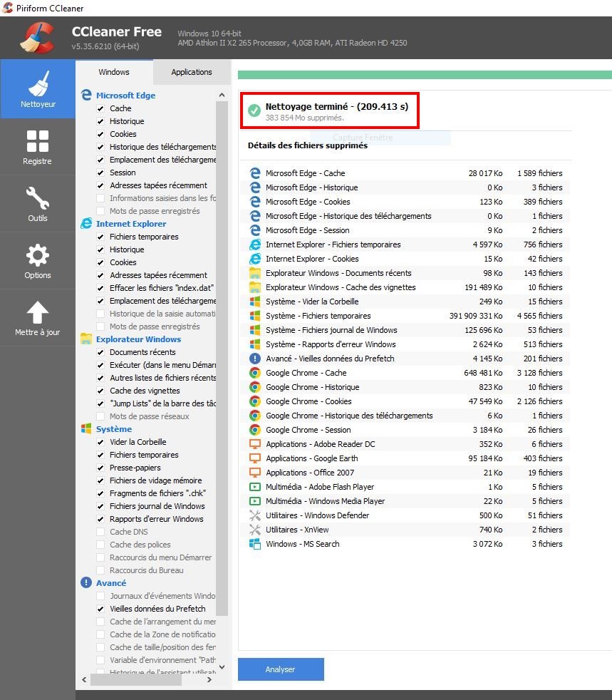Click the green cleaning progress bar
Viewport: 612px width, 700px height.
424,75
